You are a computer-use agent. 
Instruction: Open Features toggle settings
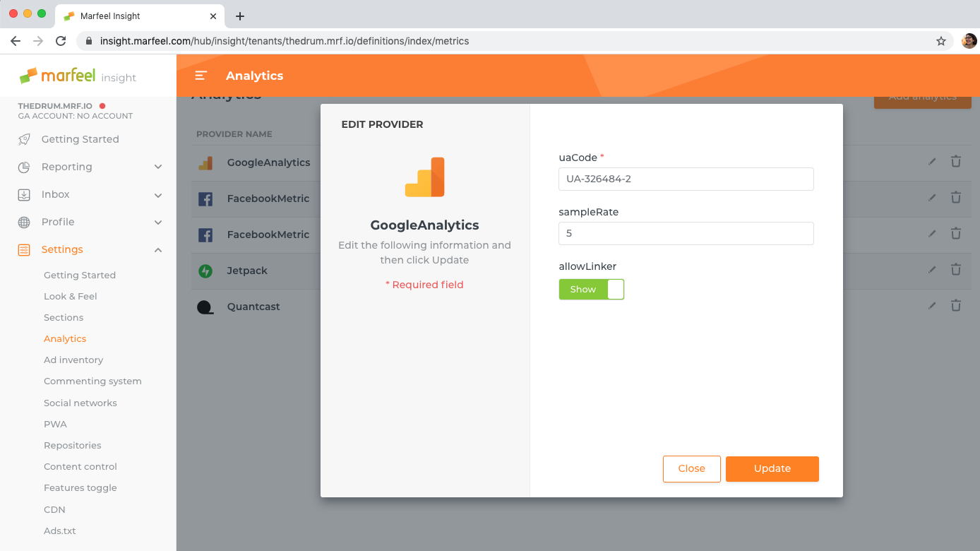click(80, 487)
